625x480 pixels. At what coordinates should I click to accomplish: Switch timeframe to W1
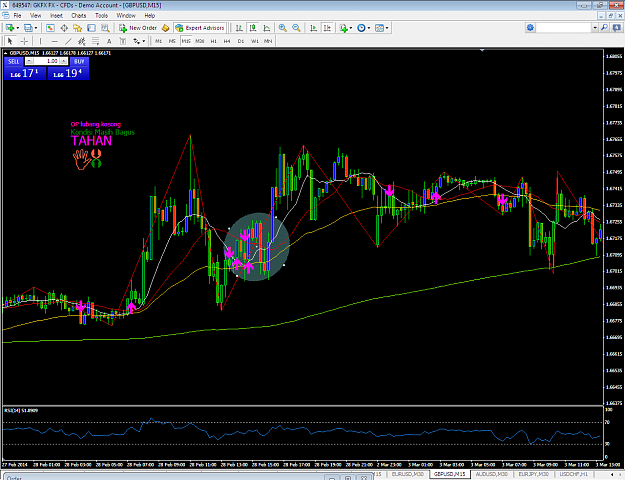tap(255, 41)
